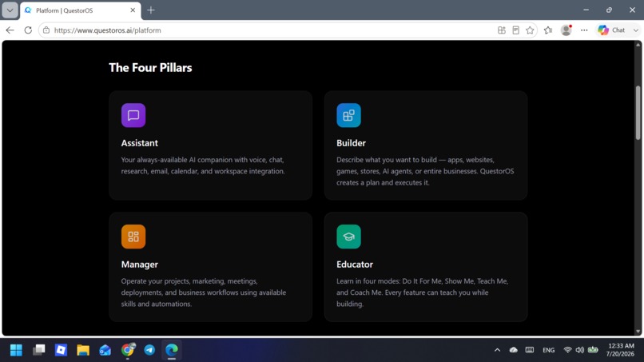
Task: Expand the Chat dropdown chevron
Action: pyautogui.click(x=636, y=30)
